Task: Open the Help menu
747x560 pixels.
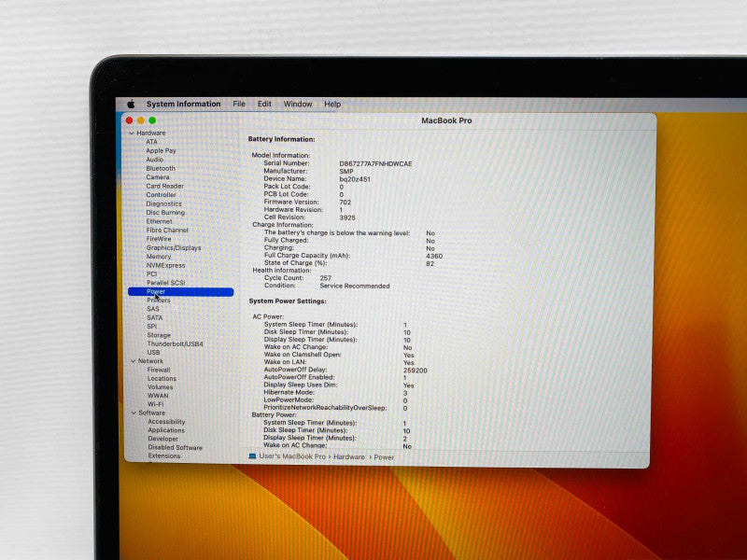Action: click(x=332, y=104)
